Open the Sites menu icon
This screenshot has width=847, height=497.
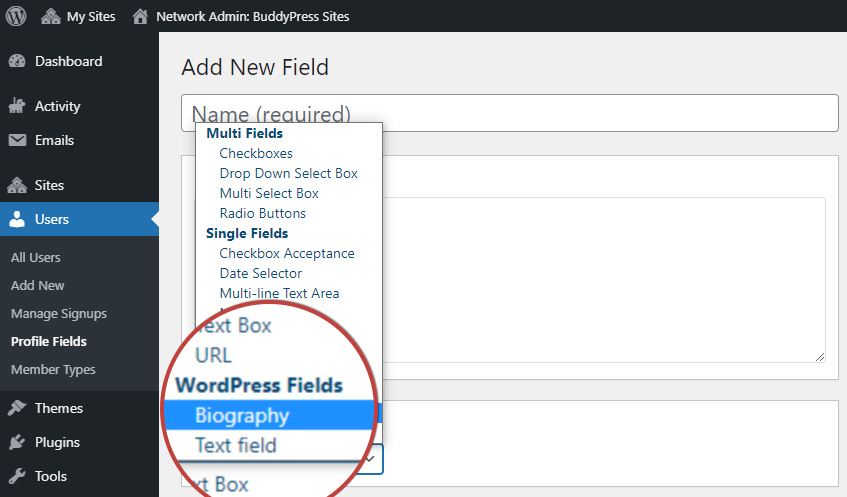click(17, 185)
